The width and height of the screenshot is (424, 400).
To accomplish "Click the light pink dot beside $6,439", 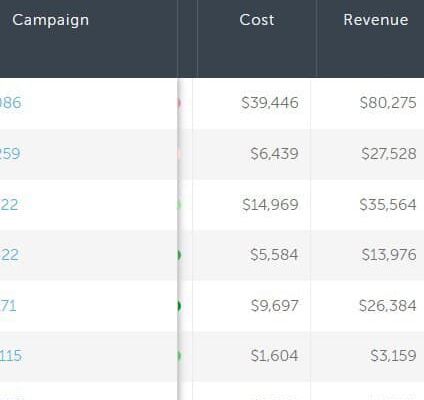I will coord(179,154).
